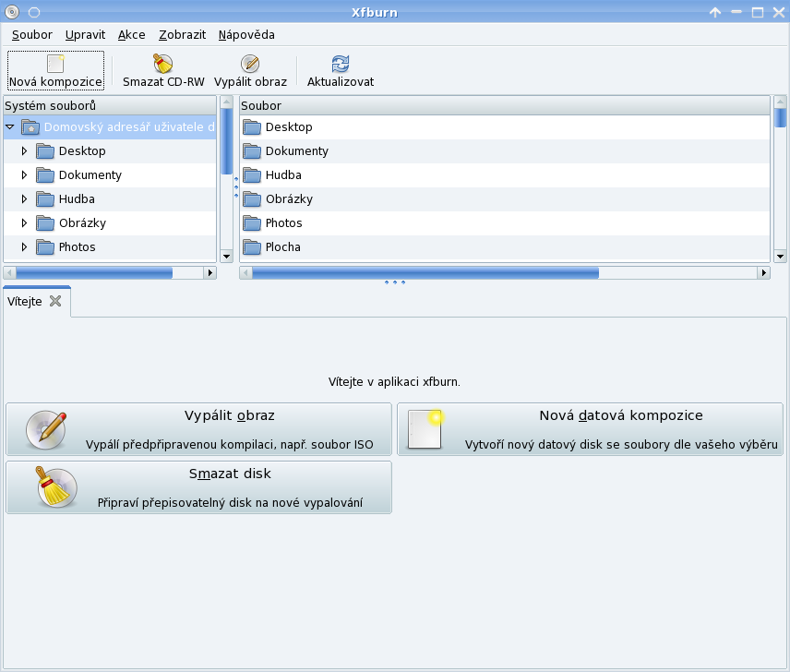
Task: Close the Vítejte tab
Action: click(55, 301)
